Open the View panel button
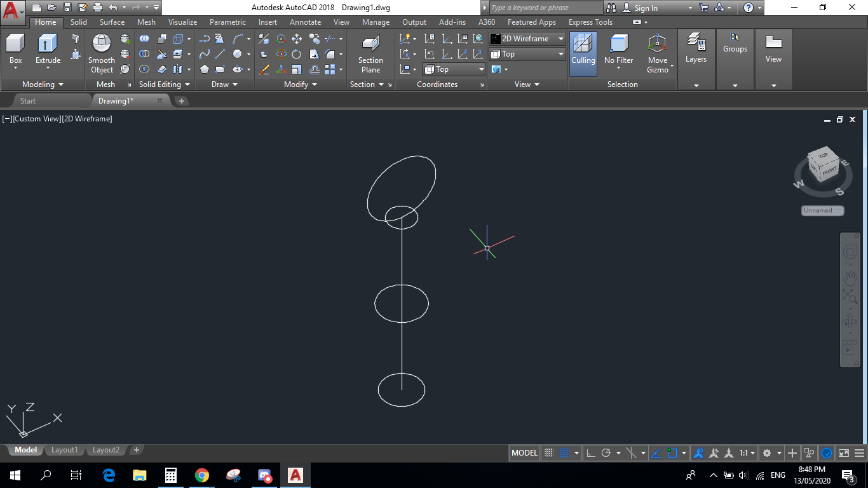The image size is (868, 488). (x=773, y=59)
